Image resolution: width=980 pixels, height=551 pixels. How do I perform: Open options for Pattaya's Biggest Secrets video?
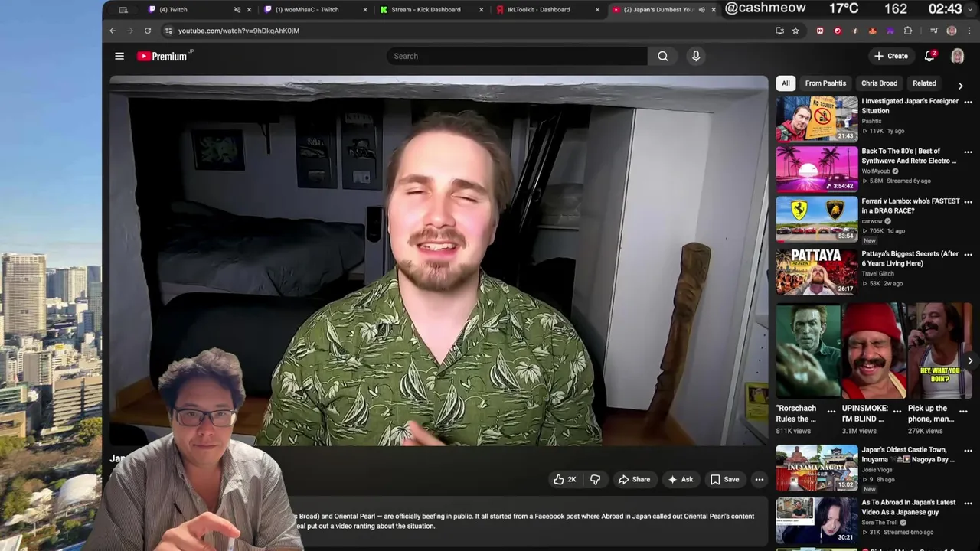point(968,254)
